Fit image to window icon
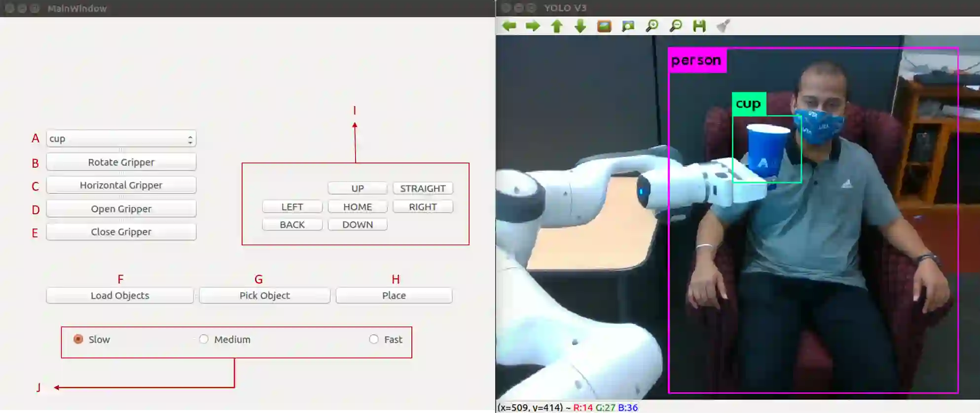This screenshot has width=980, height=413. pyautogui.click(x=628, y=26)
